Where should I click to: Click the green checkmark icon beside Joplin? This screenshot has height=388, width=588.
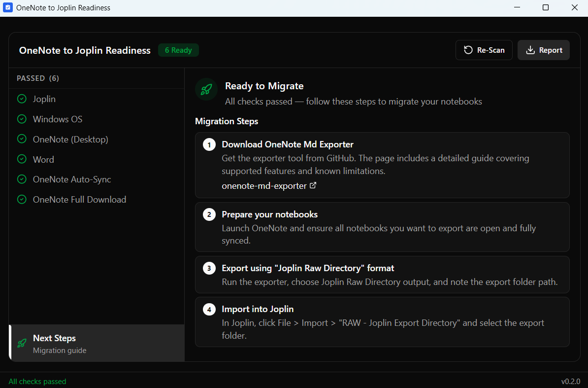click(22, 99)
